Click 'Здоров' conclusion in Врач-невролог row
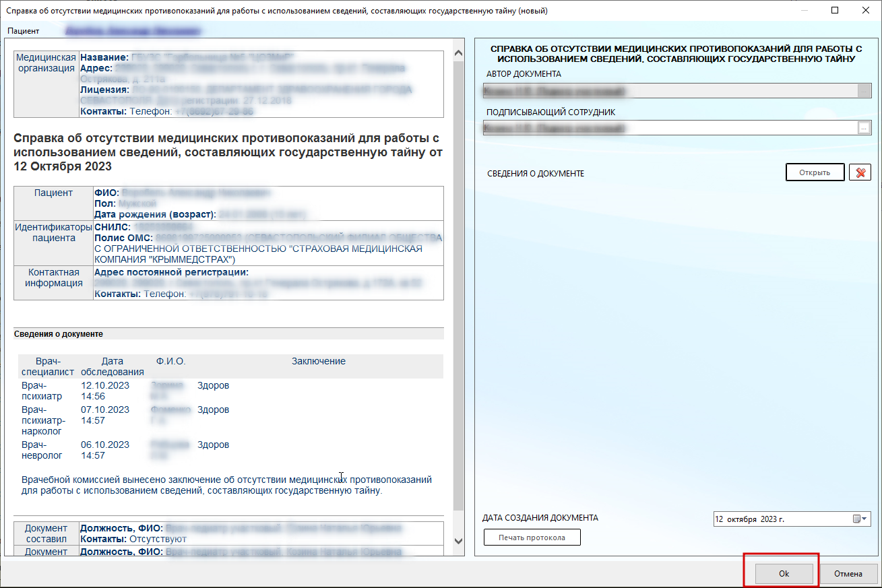882x588 pixels. click(213, 445)
